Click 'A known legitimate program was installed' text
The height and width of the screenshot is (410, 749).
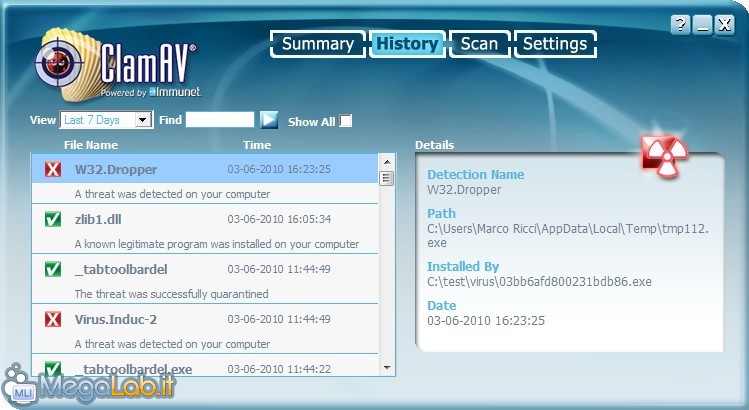click(217, 244)
